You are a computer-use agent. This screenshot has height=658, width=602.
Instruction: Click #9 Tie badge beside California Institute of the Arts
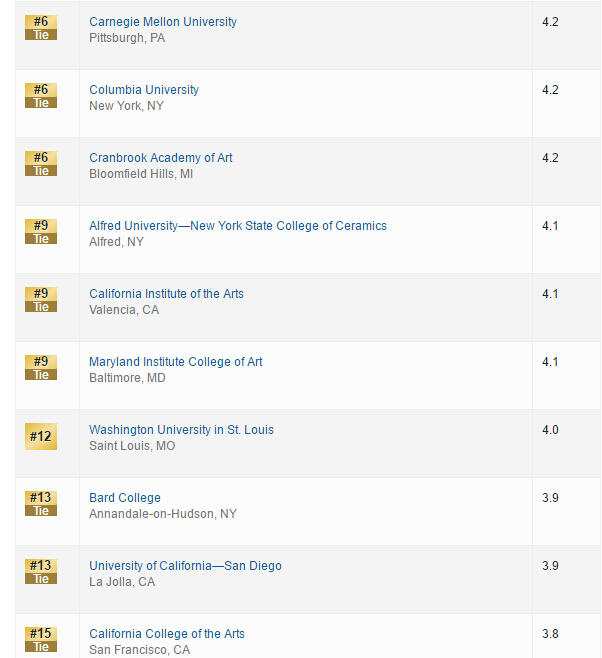[41, 300]
